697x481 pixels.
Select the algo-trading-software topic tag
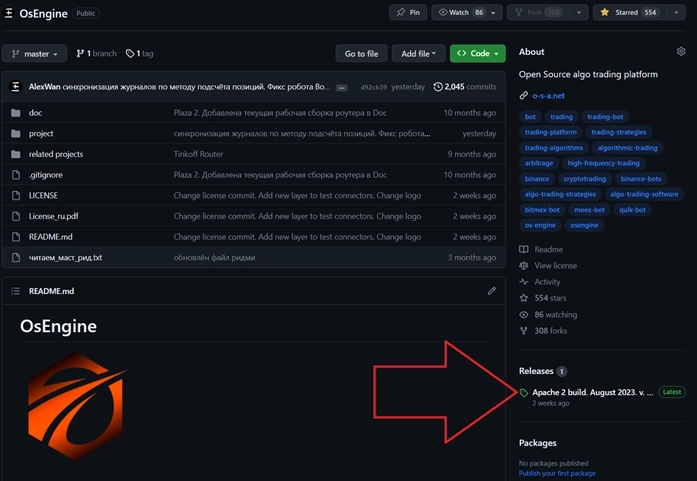(644, 194)
